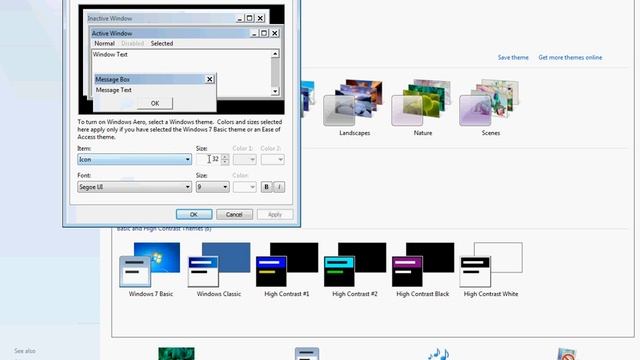Choose the High Contrast Black theme

422,269
